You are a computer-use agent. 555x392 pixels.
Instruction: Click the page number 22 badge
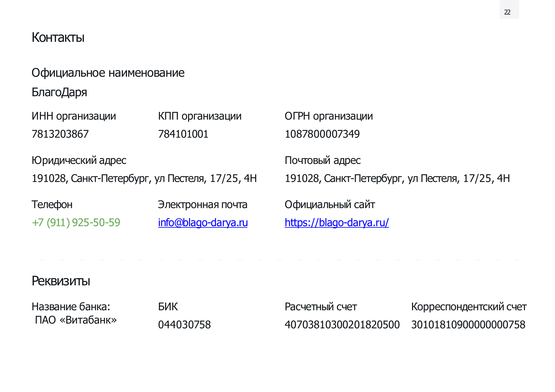tap(509, 10)
